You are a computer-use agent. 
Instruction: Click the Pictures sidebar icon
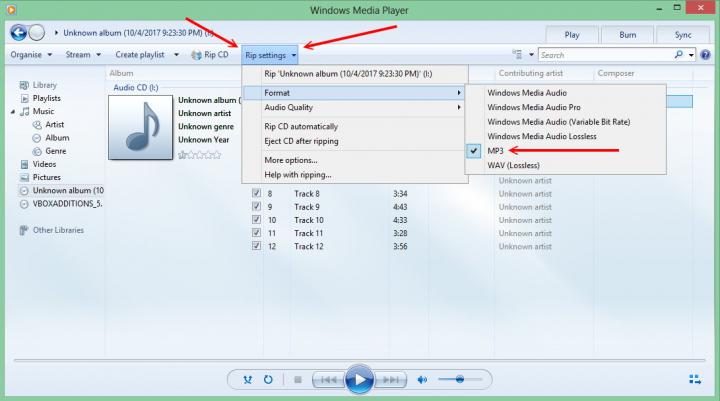click(x=24, y=177)
